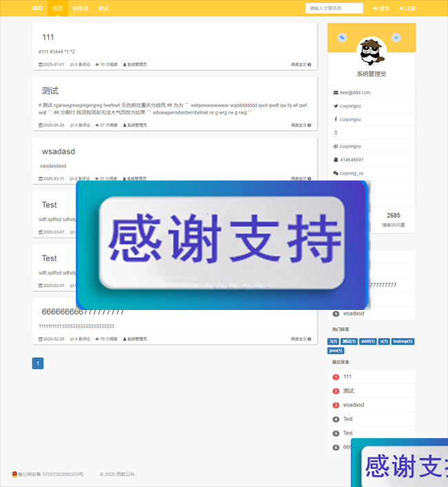
Task: Click the police badge icon in footer
Action: pos(14,474)
